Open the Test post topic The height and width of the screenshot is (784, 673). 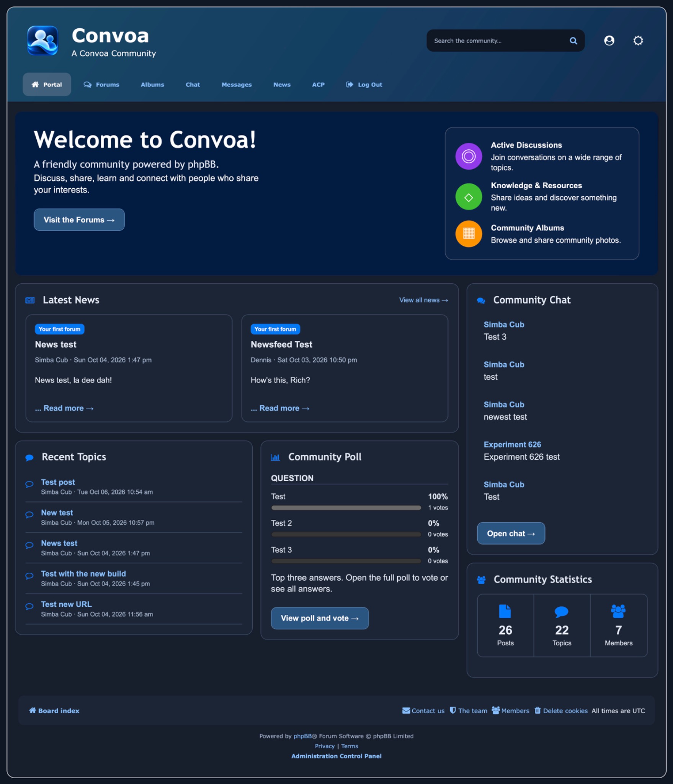(58, 482)
